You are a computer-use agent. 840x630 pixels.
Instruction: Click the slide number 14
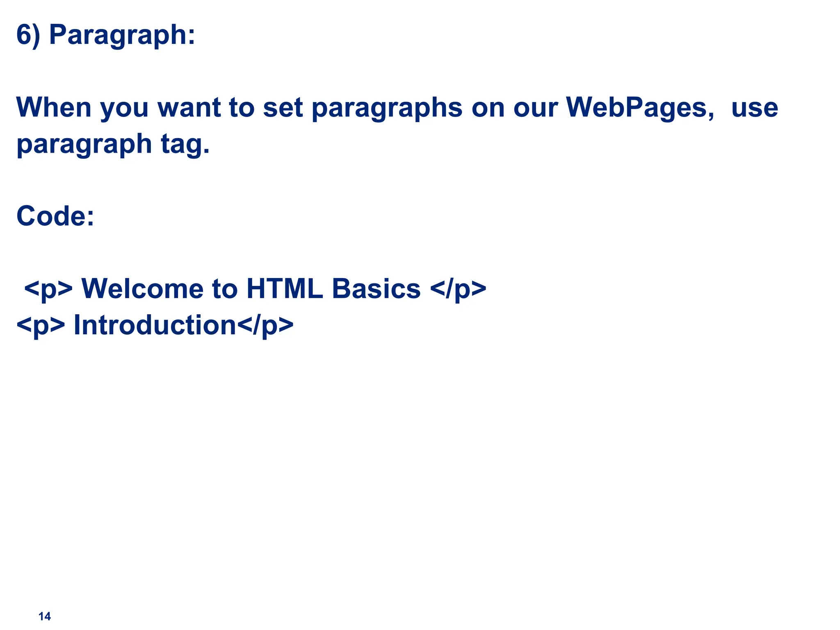point(44,616)
